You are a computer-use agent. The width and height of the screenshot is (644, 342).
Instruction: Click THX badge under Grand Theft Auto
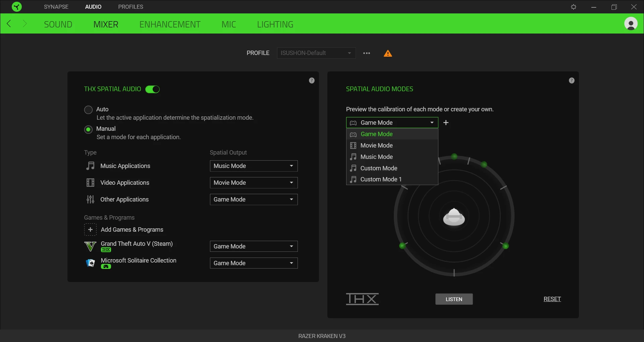[x=106, y=250]
